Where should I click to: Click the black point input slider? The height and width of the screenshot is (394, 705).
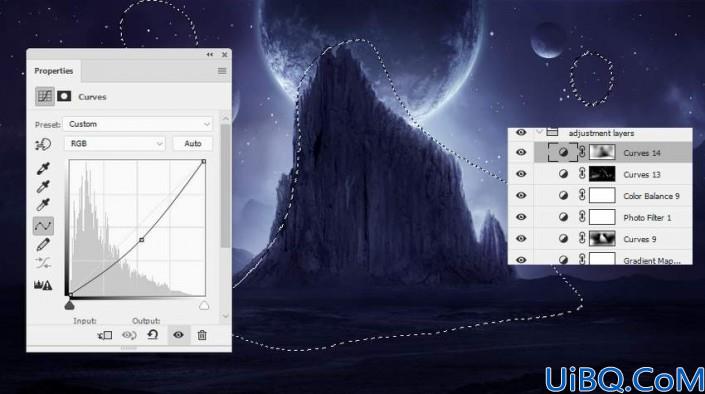pyautogui.click(x=69, y=306)
